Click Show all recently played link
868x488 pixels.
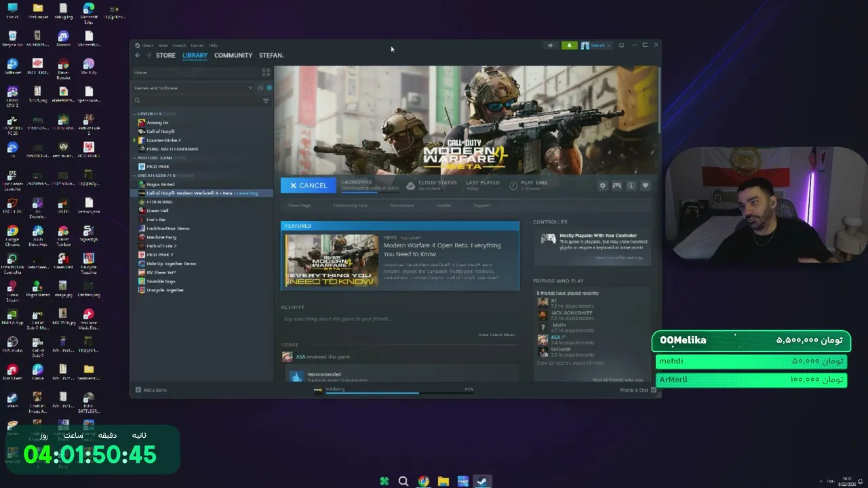tap(570, 363)
